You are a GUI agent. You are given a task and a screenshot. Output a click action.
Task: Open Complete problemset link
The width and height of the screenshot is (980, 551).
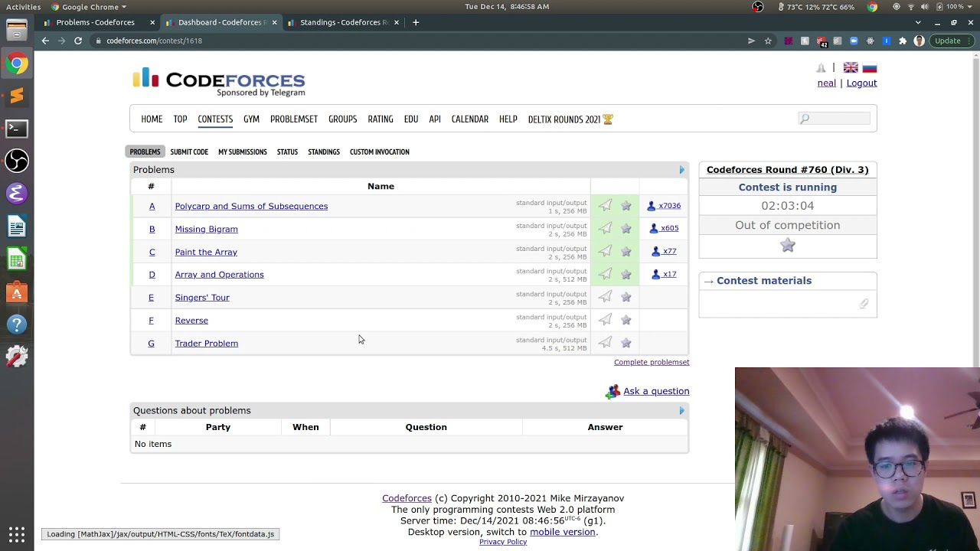tap(652, 362)
